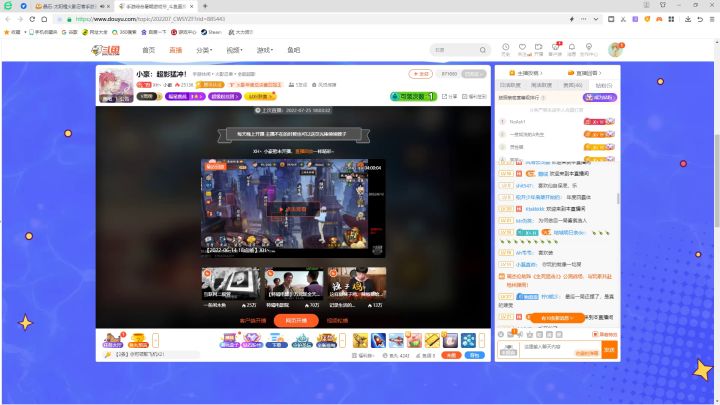The width and height of the screenshot is (720, 405).
Task: Open the second recommended stream thumbnail
Action: (293, 283)
